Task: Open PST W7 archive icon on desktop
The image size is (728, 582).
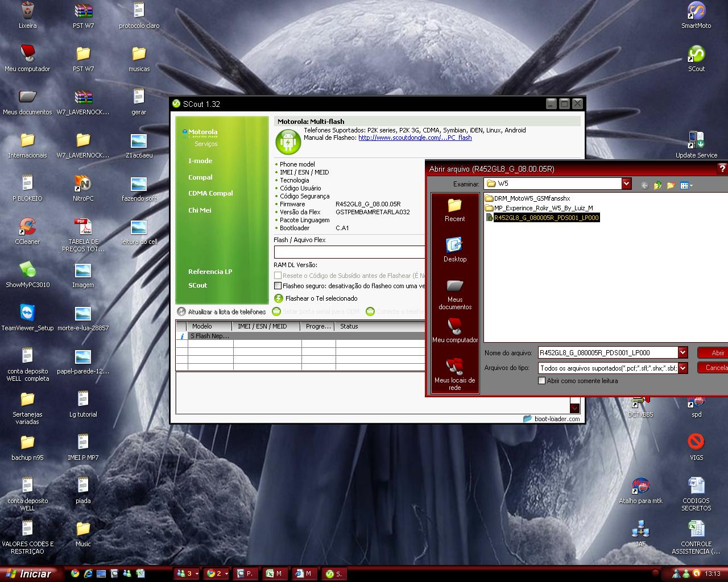Action: 83,15
